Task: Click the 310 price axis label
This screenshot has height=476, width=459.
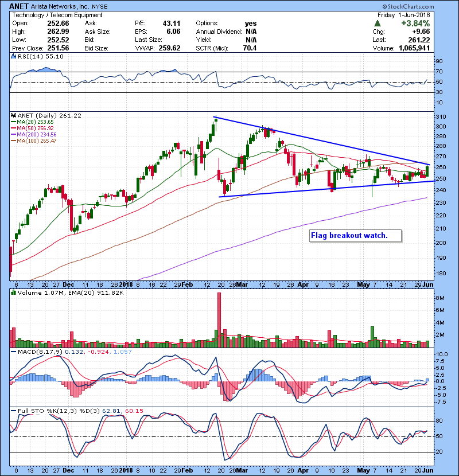Action: coord(441,117)
